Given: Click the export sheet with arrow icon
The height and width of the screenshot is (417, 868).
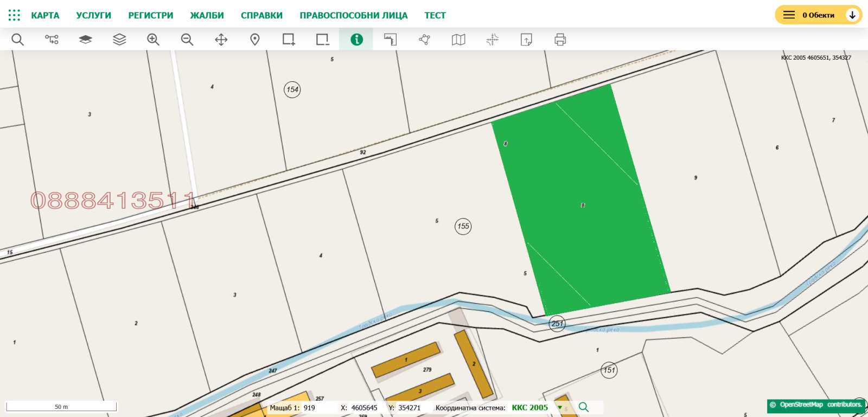Looking at the screenshot, I should (x=526, y=40).
